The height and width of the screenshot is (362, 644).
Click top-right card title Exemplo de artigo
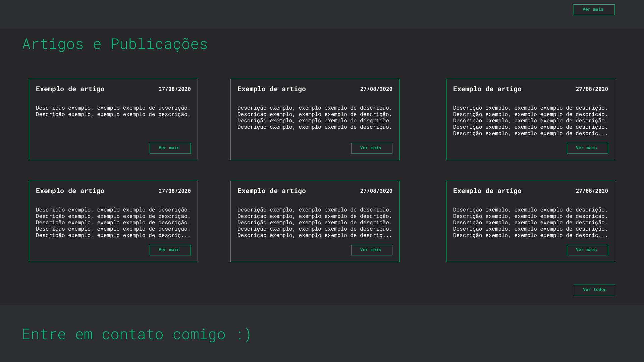point(487,89)
